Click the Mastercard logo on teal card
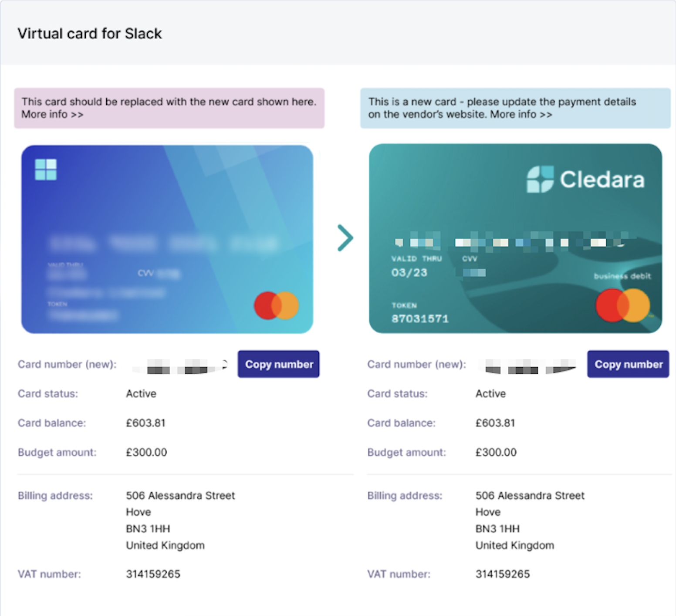 pyautogui.click(x=623, y=305)
